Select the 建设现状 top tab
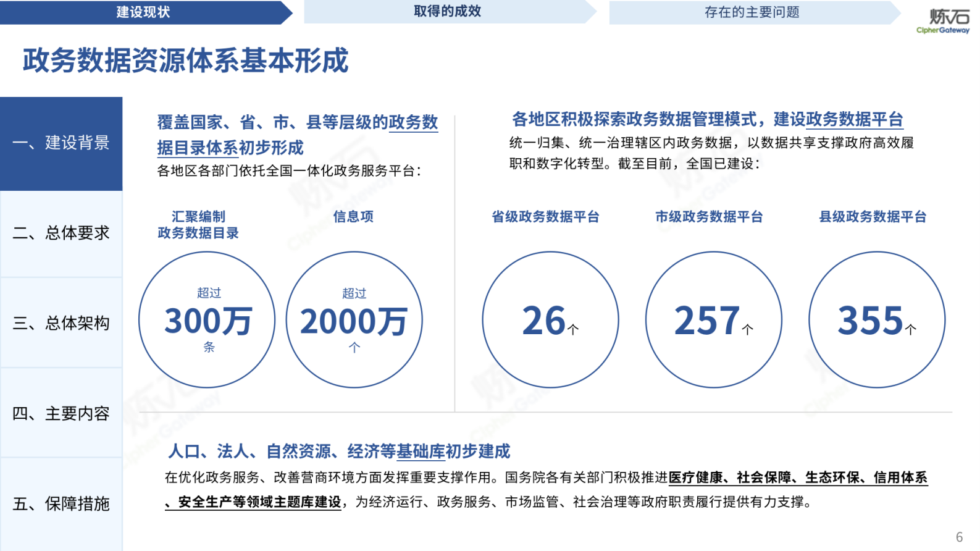The width and height of the screenshot is (980, 551). (x=143, y=12)
